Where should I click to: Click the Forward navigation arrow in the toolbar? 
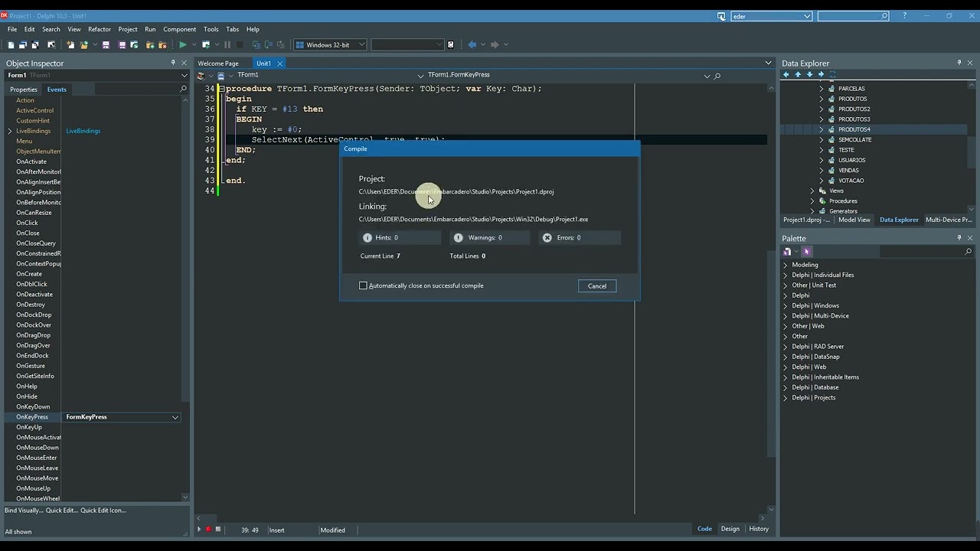click(x=494, y=44)
